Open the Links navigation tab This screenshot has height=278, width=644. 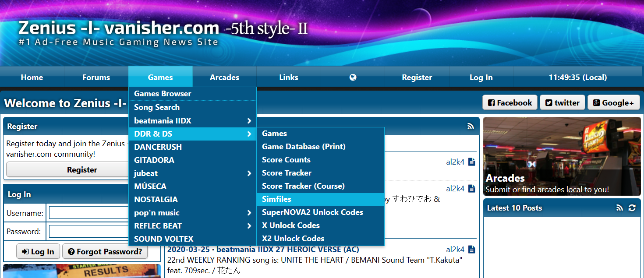[289, 77]
